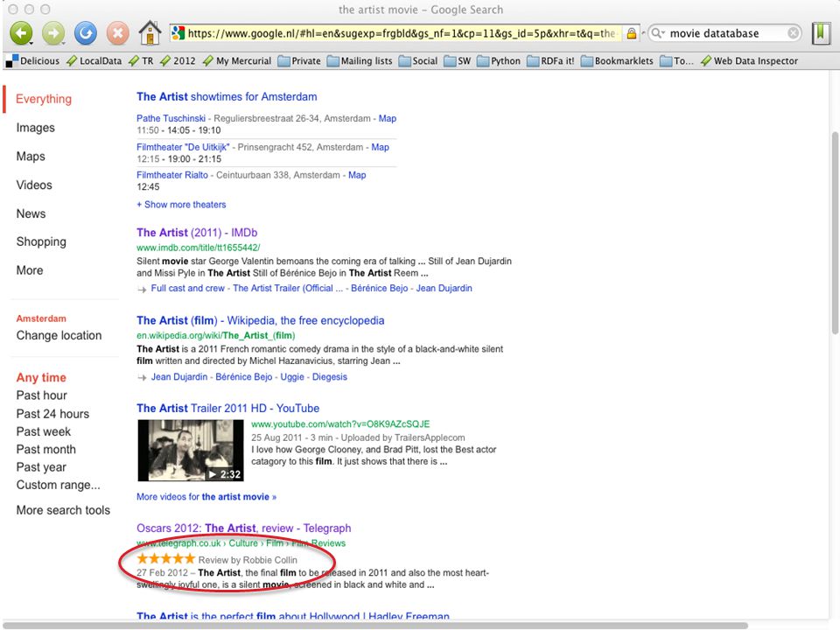Filter results to Past month

pyautogui.click(x=46, y=450)
